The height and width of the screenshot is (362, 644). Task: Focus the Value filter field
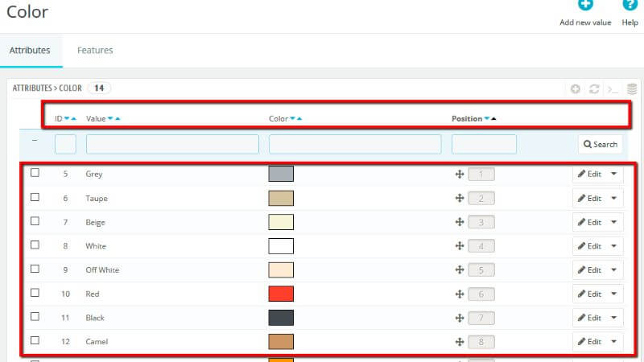pyautogui.click(x=172, y=144)
